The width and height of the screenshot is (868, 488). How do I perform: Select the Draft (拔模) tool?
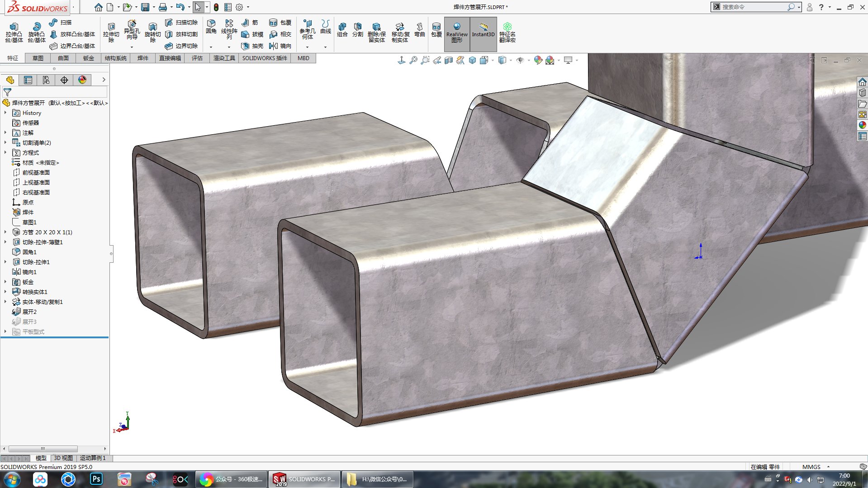[252, 34]
